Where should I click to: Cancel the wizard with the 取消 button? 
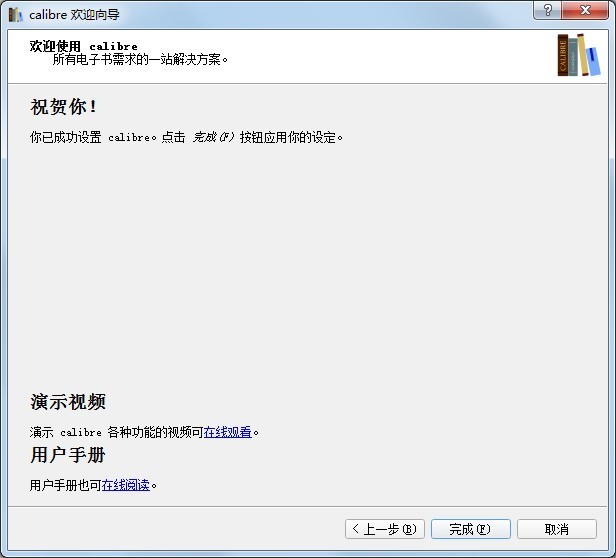tap(556, 529)
